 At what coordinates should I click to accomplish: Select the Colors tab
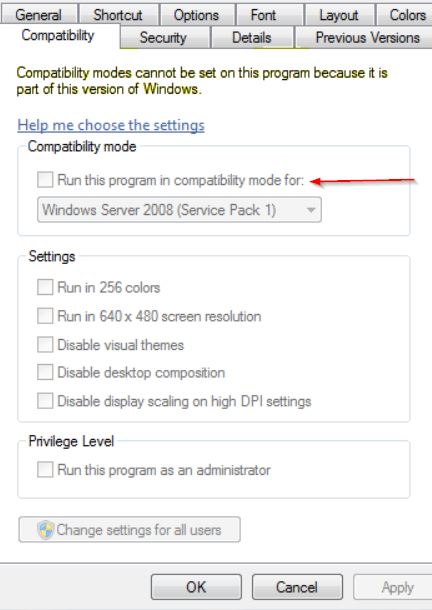click(405, 15)
